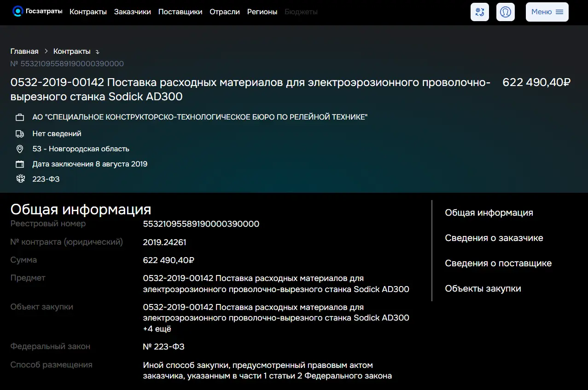
Task: Click the header total 622 490,40₽
Action: (536, 83)
